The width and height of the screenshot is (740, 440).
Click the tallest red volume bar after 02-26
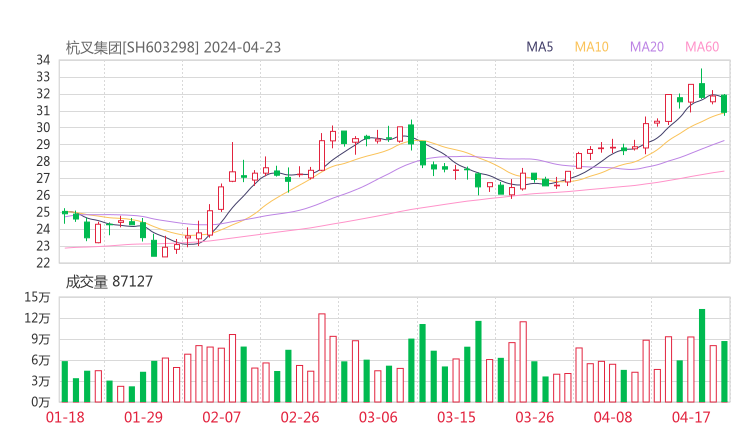point(322,358)
